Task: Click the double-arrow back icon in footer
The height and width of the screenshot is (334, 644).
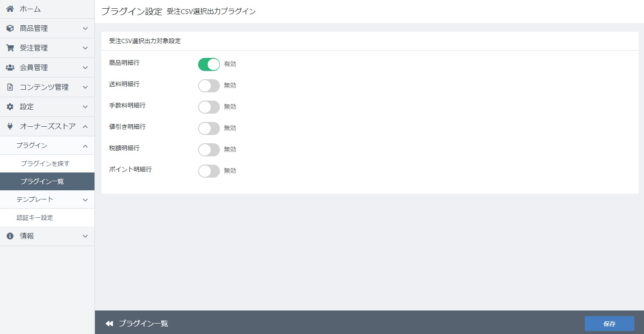Action: pos(109,324)
